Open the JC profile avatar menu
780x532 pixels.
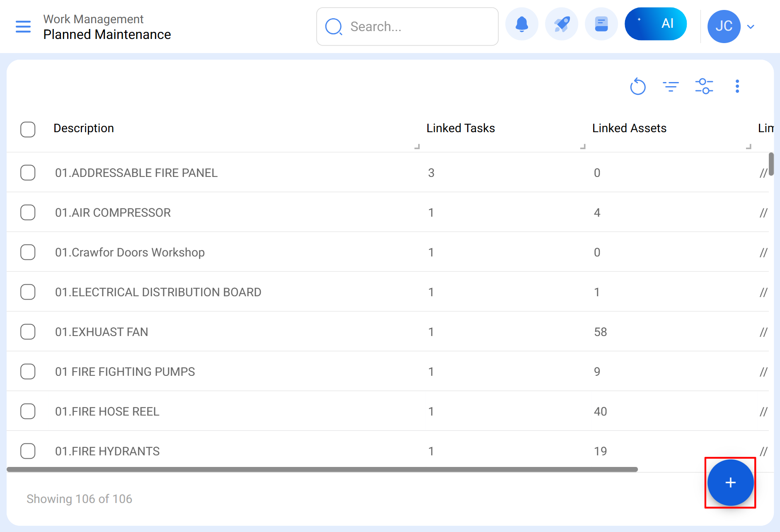point(724,27)
